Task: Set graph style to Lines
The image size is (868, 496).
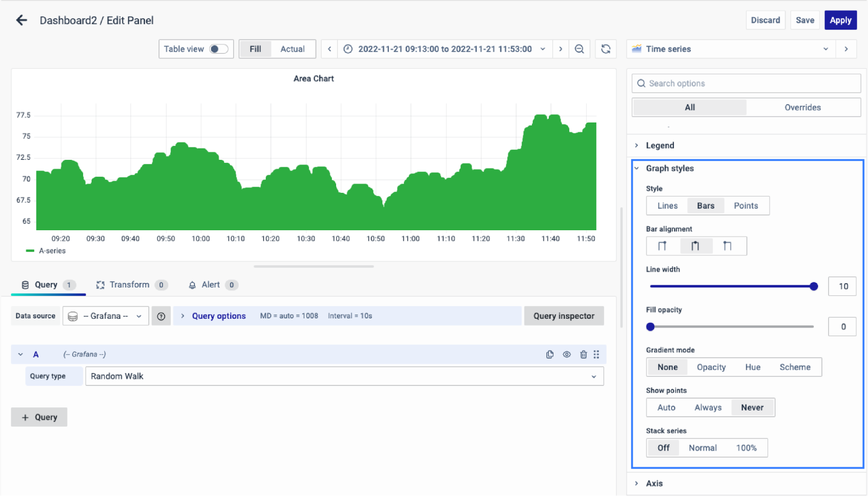Action: coord(667,206)
